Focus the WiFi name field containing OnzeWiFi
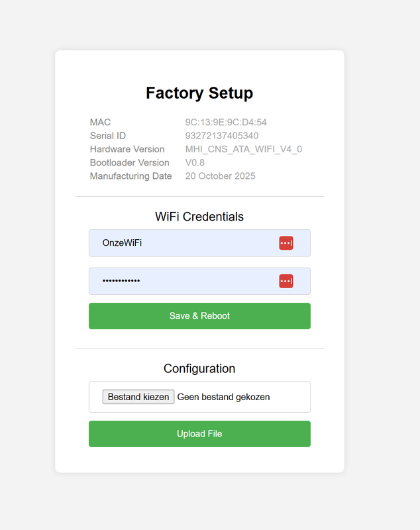This screenshot has width=420, height=530. tap(185, 243)
